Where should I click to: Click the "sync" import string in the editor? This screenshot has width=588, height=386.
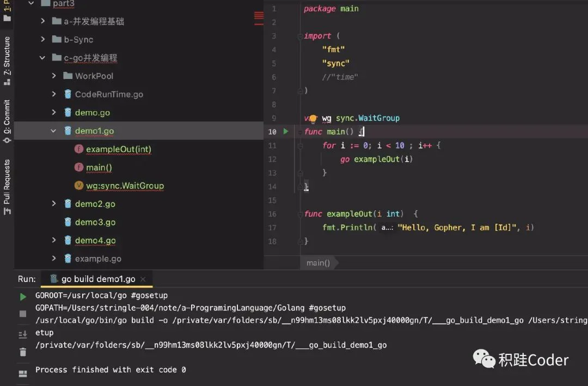[335, 63]
